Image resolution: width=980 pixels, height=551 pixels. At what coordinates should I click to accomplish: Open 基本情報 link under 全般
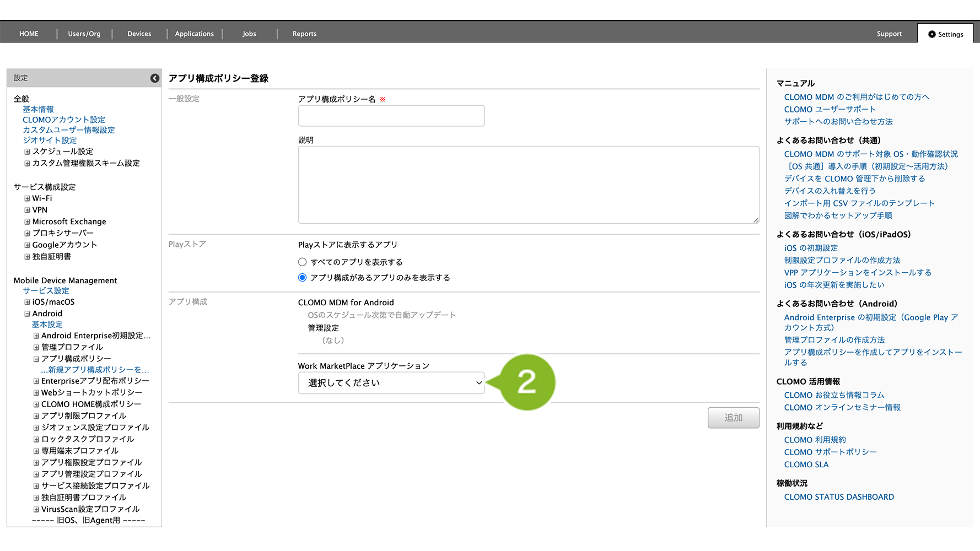click(x=38, y=110)
